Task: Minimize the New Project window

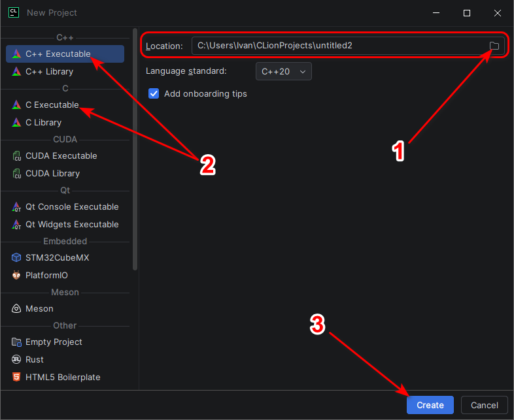Action: 436,13
